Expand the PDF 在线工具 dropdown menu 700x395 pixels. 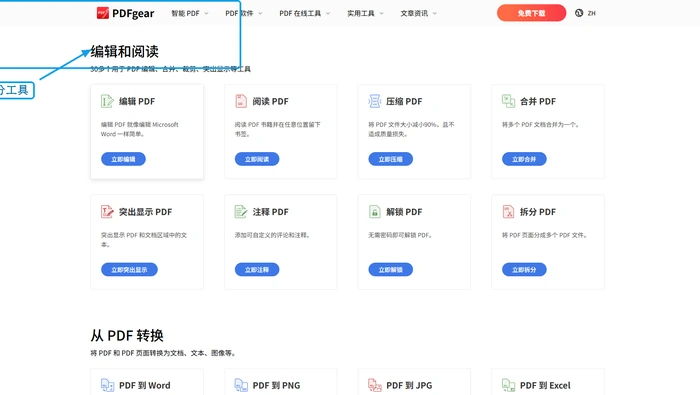click(x=305, y=13)
